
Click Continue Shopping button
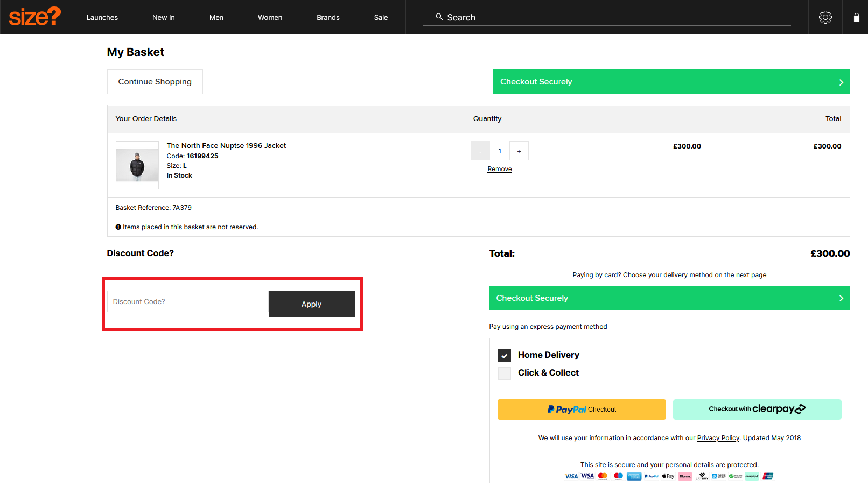[155, 82]
